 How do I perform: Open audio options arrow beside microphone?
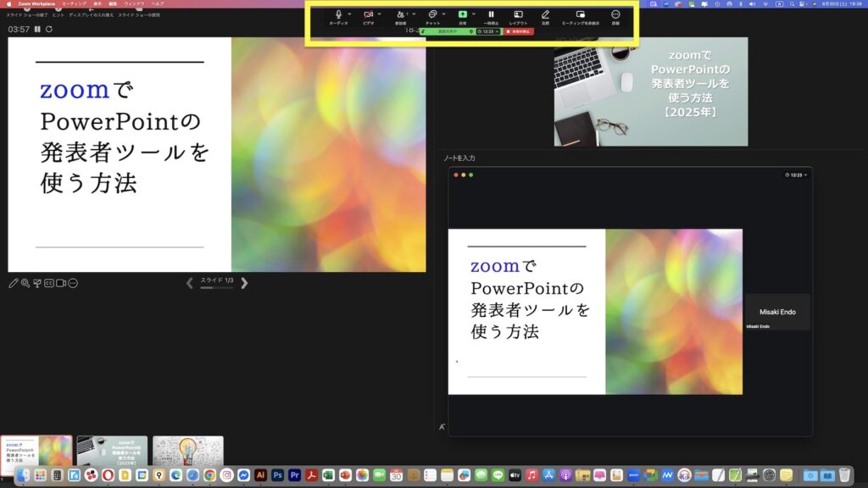[x=349, y=14]
